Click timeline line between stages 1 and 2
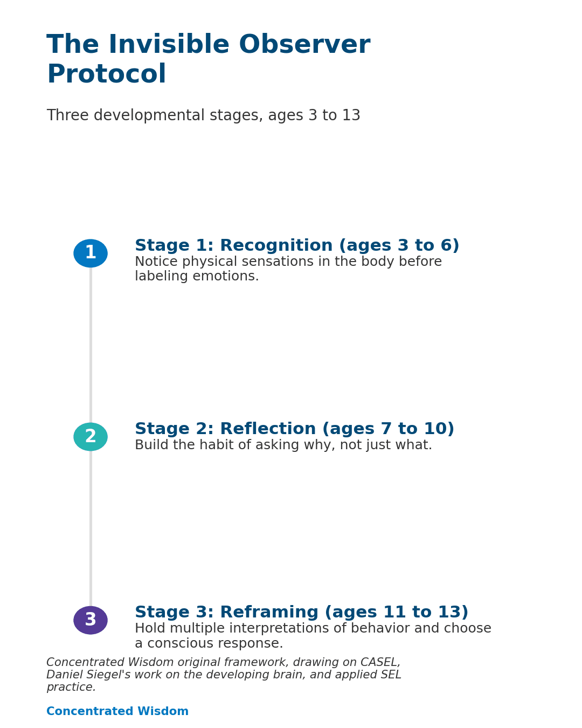This screenshot has height=728, width=582. click(x=91, y=345)
